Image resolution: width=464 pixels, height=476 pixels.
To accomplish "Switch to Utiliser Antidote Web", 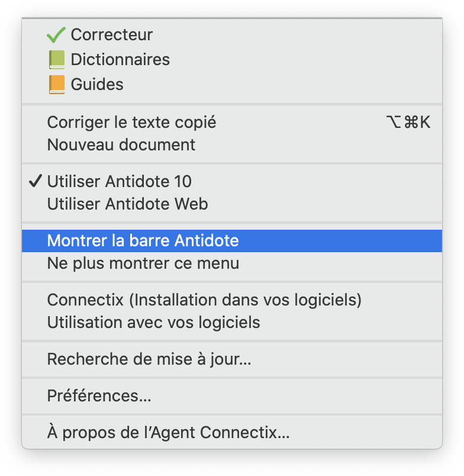I will point(127,204).
